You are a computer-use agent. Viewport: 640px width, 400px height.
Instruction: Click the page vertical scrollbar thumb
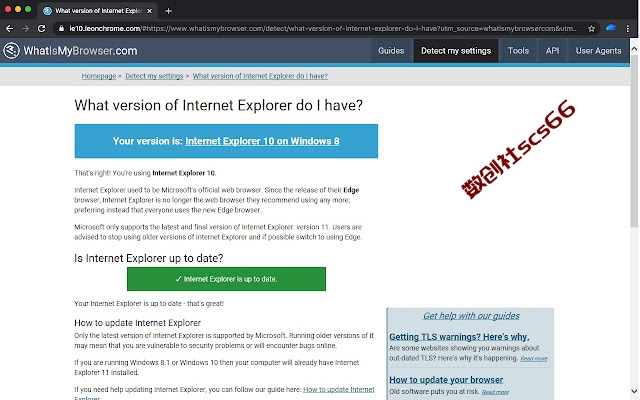(x=634, y=141)
